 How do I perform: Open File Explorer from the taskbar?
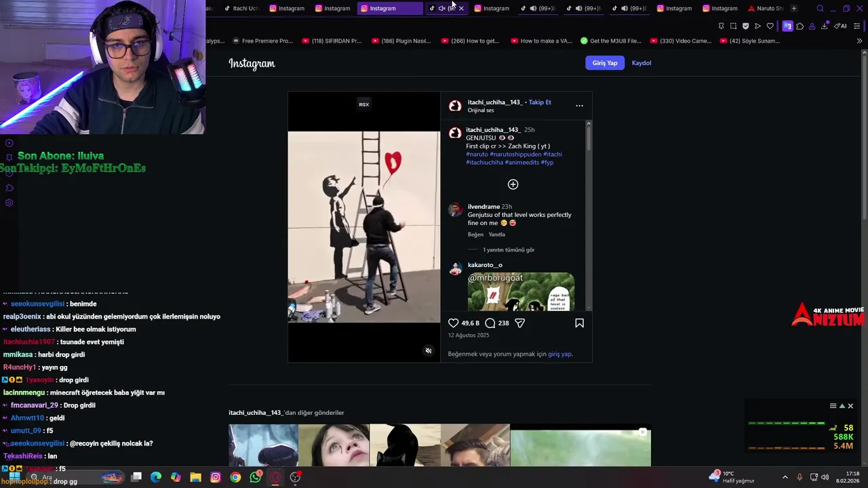[195, 477]
